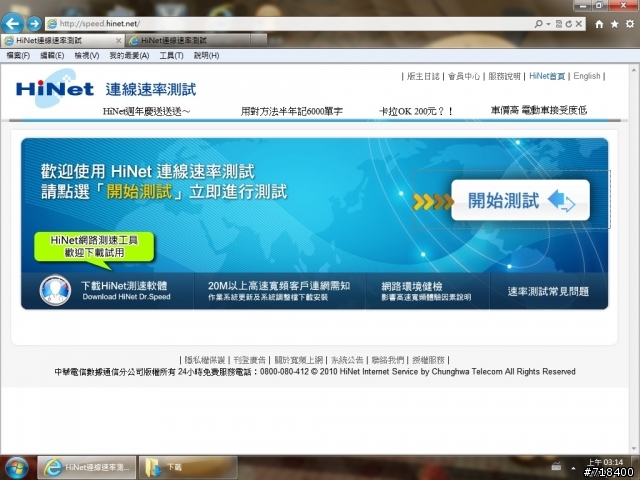Viewport: 640px width, 480px height.
Task: Go forward with the Forward arrow
Action: (34, 24)
